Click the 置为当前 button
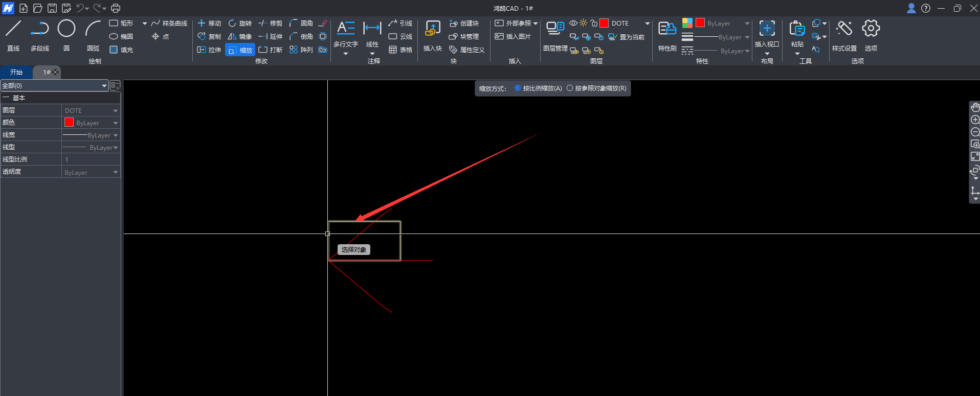The height and width of the screenshot is (396, 980). pyautogui.click(x=627, y=37)
